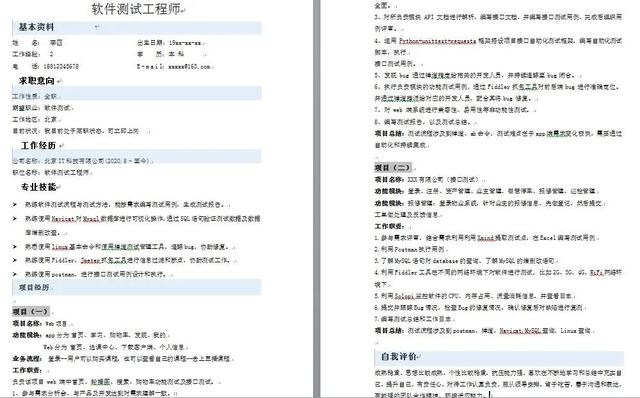Image resolution: width=640 pixels, height=398 pixels.
Task: Select the '项目（一）' highlighted label
Action: click(x=31, y=311)
